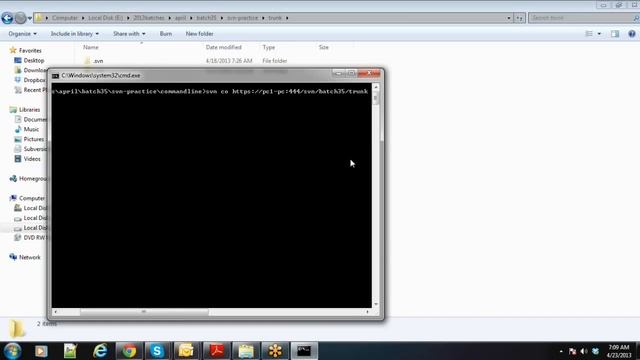Viewport: 640px width, 360px height.
Task: Click the cmd horizontal scrollbar right arrow
Action: click(367, 312)
